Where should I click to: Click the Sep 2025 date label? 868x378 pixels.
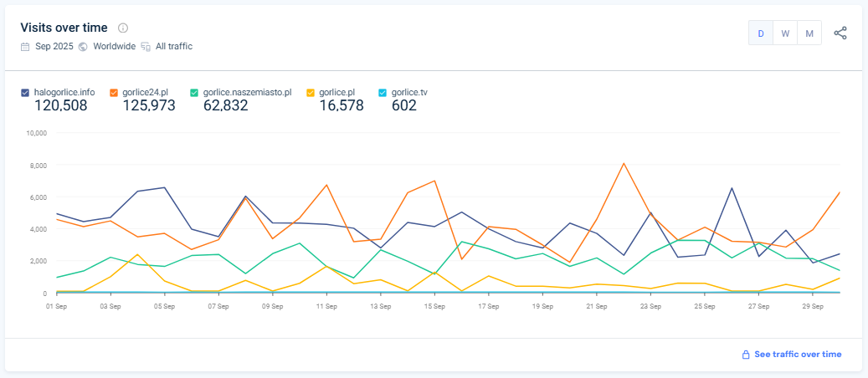click(54, 47)
